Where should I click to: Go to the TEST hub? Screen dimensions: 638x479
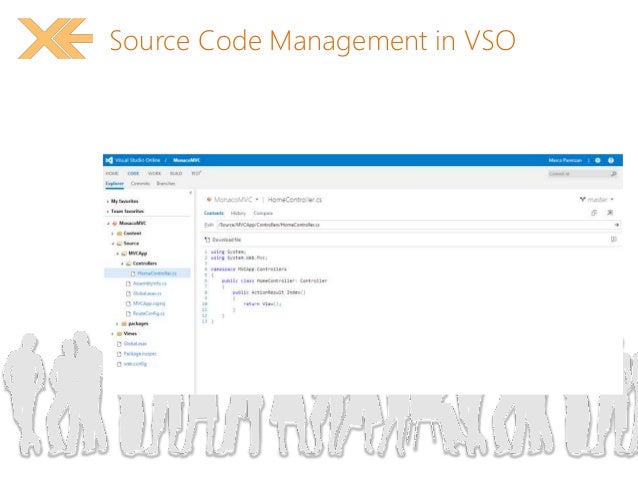(196, 173)
